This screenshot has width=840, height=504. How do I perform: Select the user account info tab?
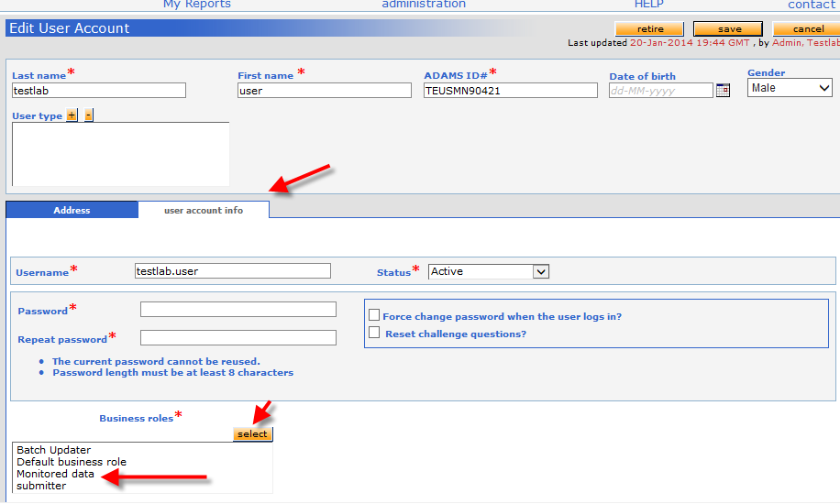(x=204, y=210)
